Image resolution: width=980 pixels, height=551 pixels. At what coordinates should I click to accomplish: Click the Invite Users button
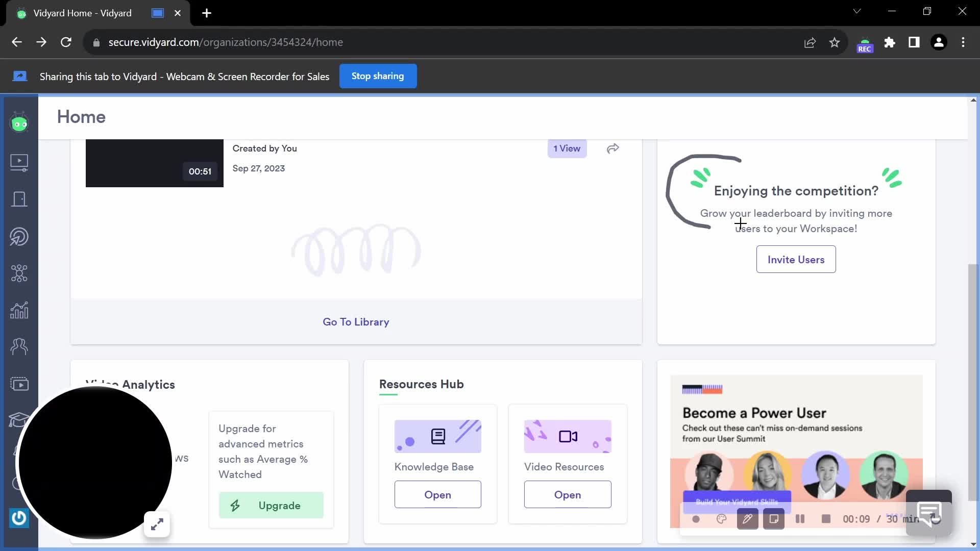(x=796, y=259)
